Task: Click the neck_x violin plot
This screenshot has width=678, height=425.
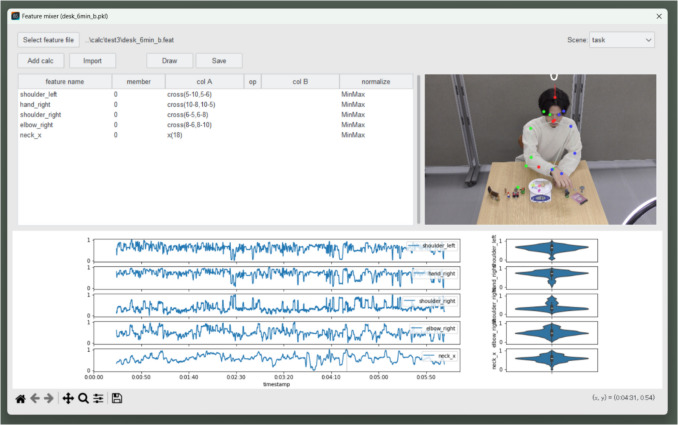Action: point(552,360)
